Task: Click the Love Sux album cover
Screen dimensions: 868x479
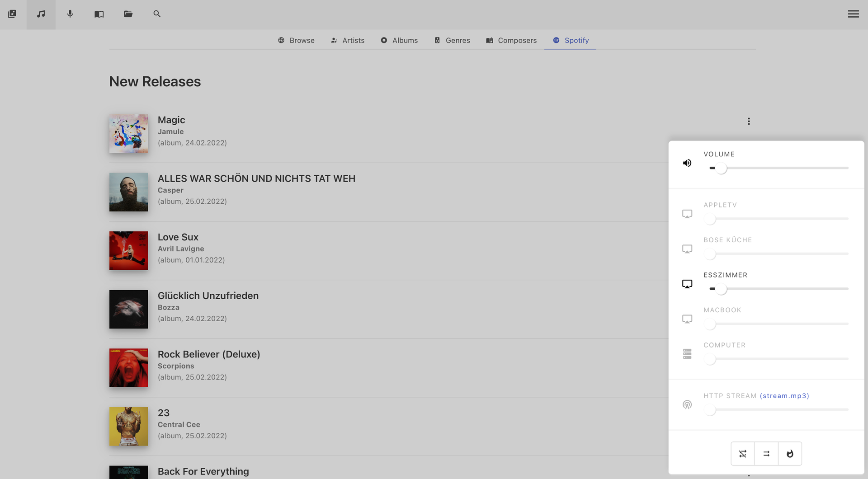Action: [x=128, y=251]
